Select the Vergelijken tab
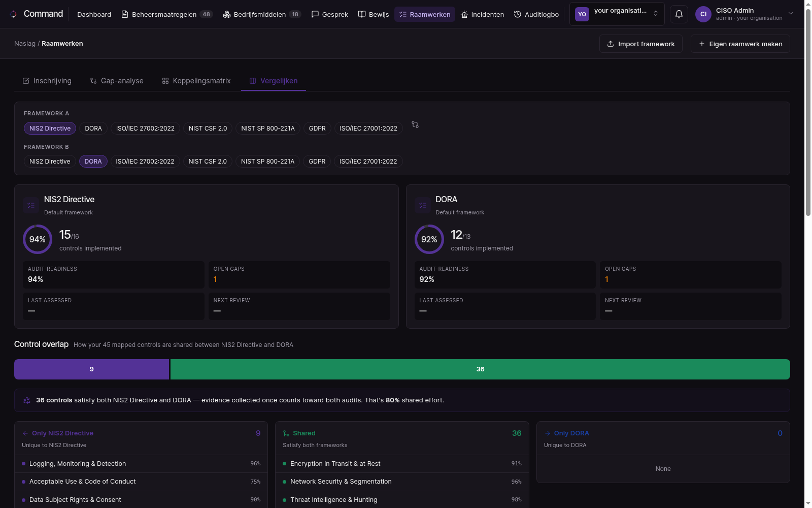The image size is (812, 508). [274, 81]
